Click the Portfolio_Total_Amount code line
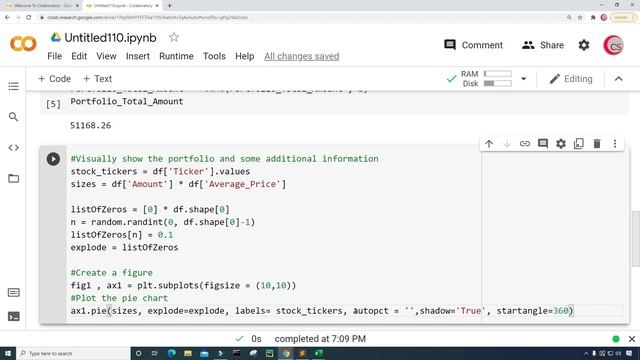This screenshot has height=360, width=640. click(127, 102)
